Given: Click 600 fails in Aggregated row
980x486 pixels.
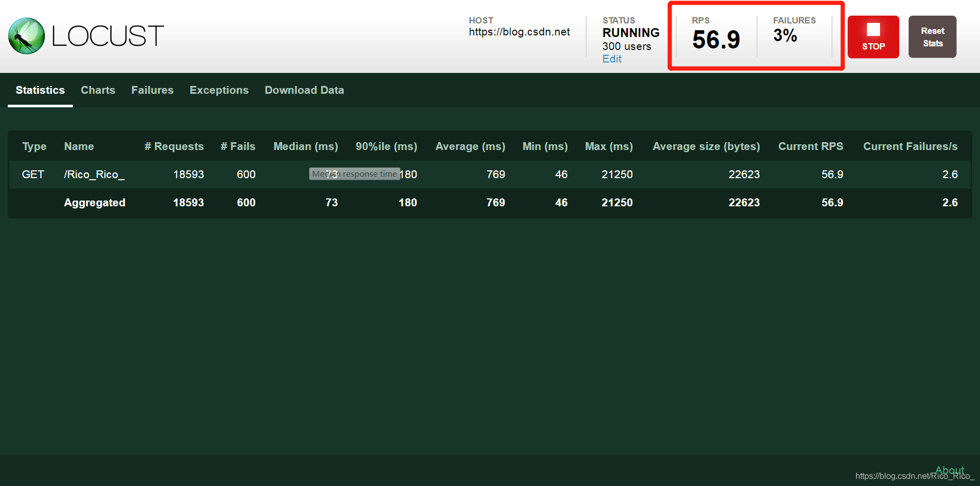Looking at the screenshot, I should [246, 203].
